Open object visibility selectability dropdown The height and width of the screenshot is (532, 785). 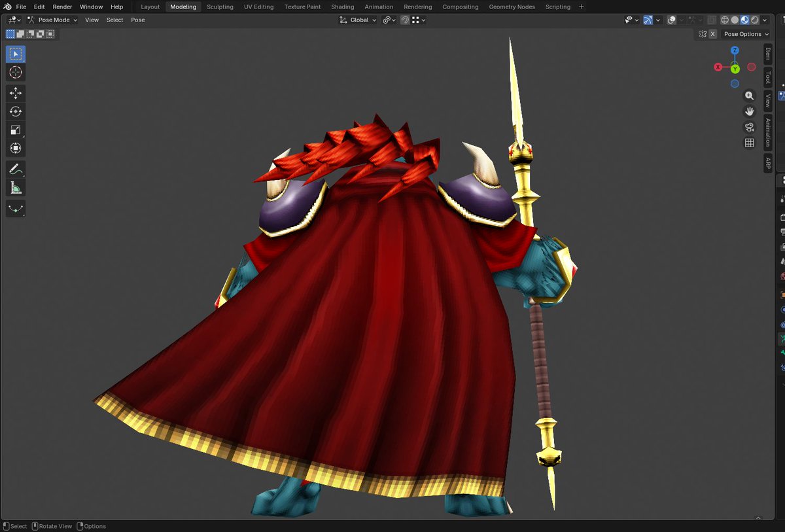(631, 20)
